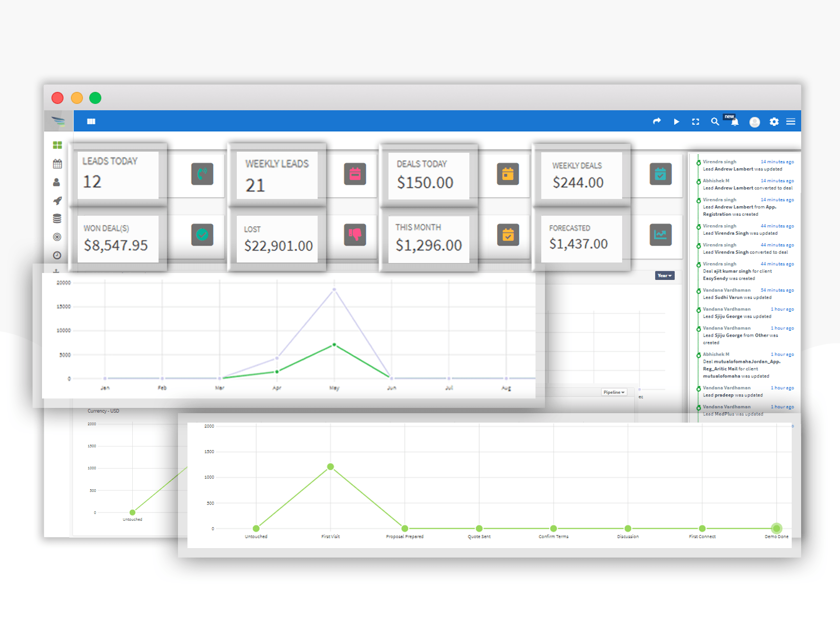Click the green checkmark icon beside Won Deals
The image size is (840, 630).
(202, 235)
